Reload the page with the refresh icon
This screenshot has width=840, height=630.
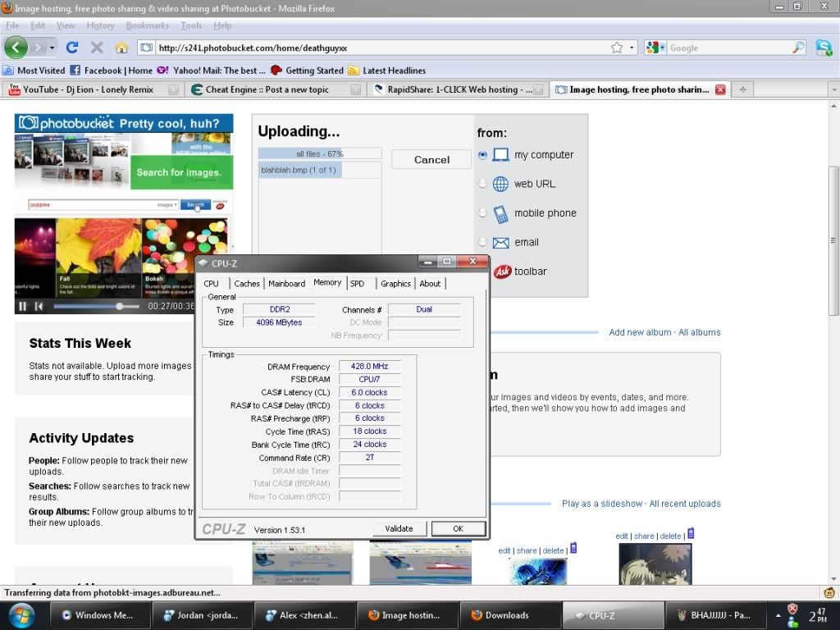(72, 48)
